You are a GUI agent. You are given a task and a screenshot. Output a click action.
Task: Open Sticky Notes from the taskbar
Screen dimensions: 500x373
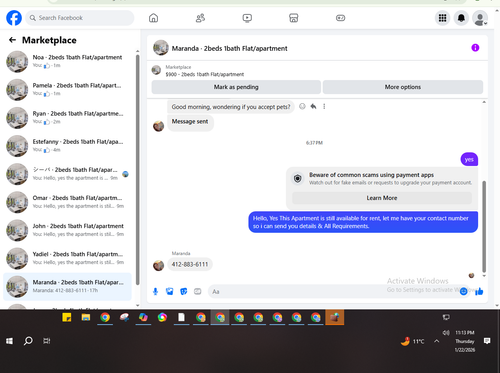[67, 317]
